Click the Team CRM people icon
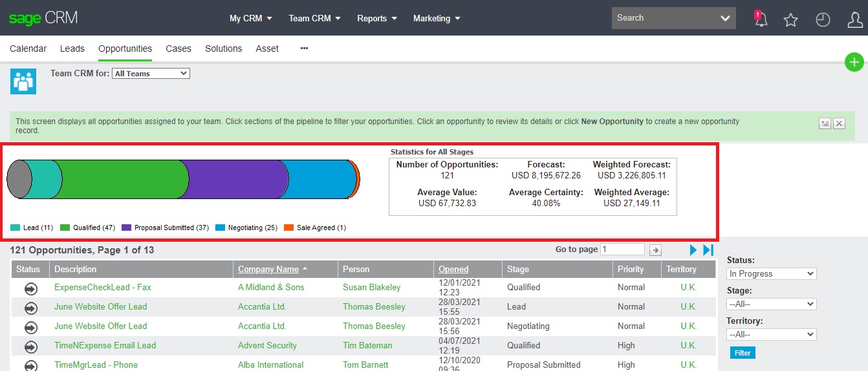The image size is (868, 371). (23, 81)
